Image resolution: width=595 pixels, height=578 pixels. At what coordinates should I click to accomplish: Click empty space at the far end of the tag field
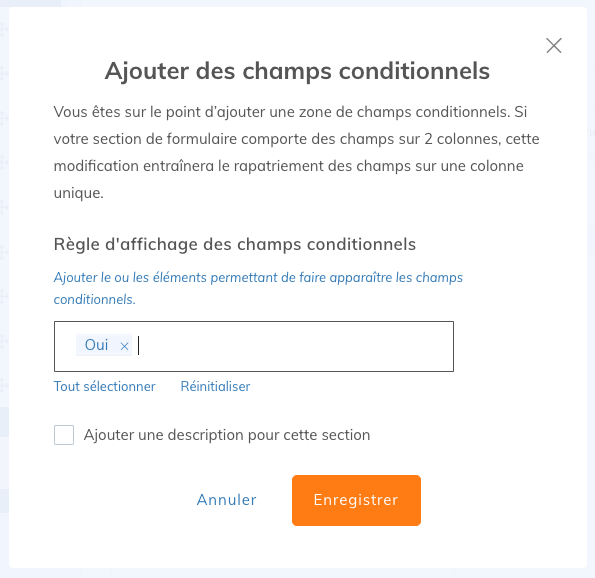(436, 346)
